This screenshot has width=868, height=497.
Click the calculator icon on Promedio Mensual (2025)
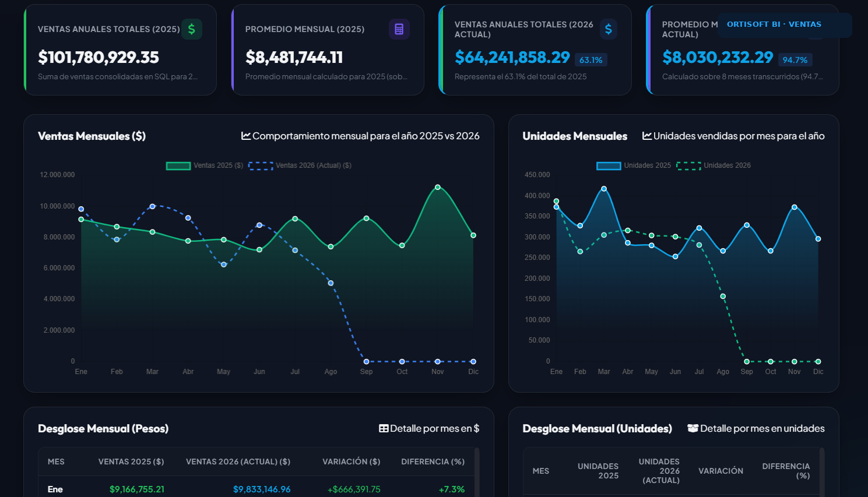[399, 29]
